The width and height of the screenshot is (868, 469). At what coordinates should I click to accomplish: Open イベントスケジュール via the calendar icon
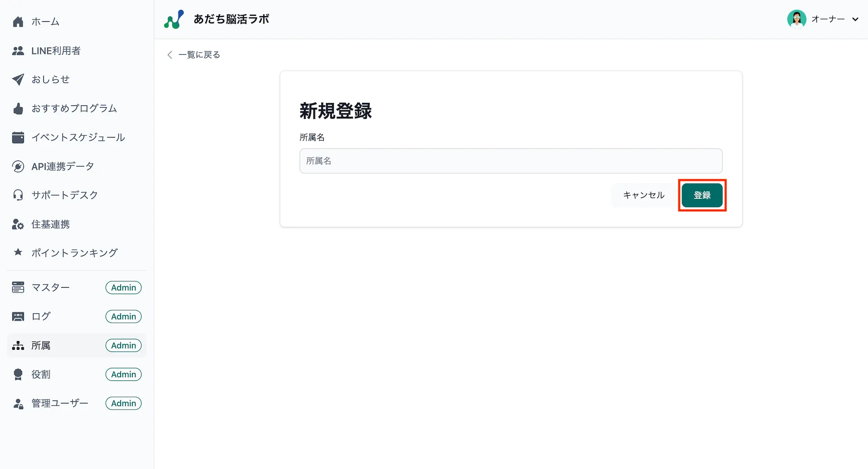[x=18, y=137]
